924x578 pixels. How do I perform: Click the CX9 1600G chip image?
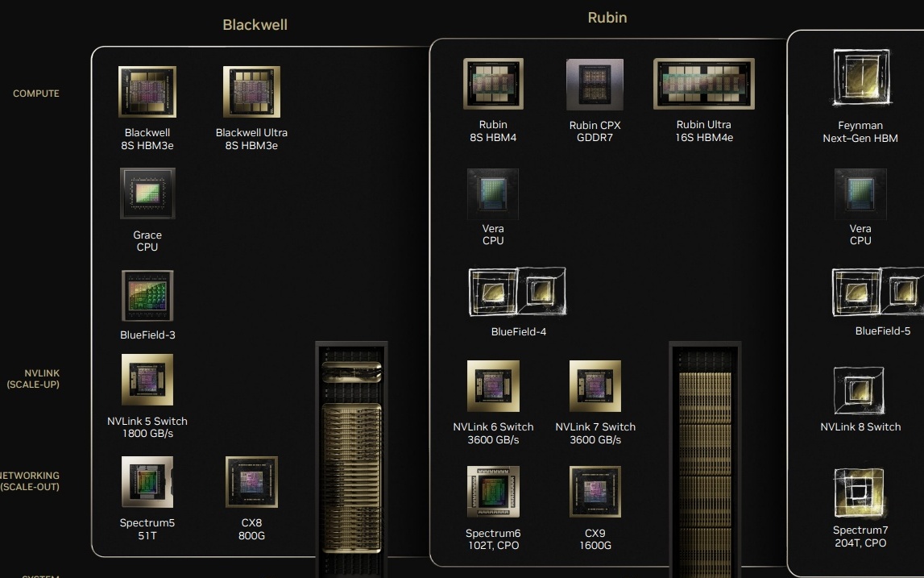coord(595,492)
